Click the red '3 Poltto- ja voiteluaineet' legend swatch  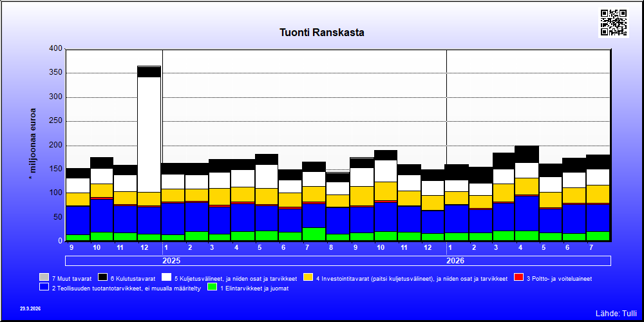coord(518,277)
